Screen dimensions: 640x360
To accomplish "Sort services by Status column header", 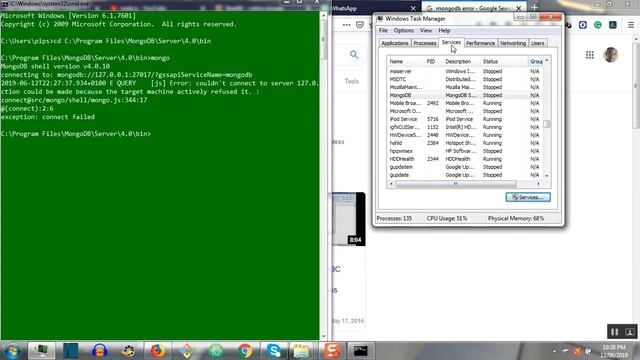I will coord(504,61).
